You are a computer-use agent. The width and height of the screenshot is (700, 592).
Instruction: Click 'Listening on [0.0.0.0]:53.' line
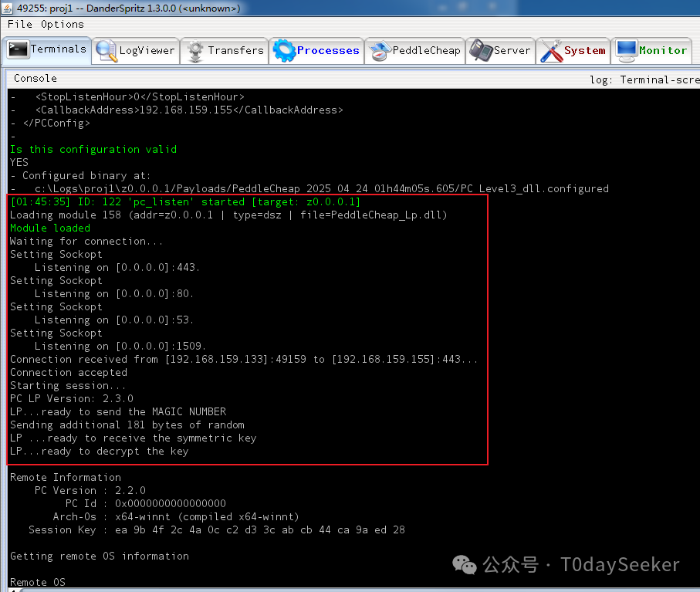[114, 320]
